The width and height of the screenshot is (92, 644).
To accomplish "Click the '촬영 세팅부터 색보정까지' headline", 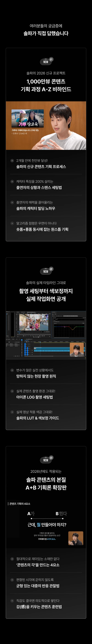I will (46, 291).
